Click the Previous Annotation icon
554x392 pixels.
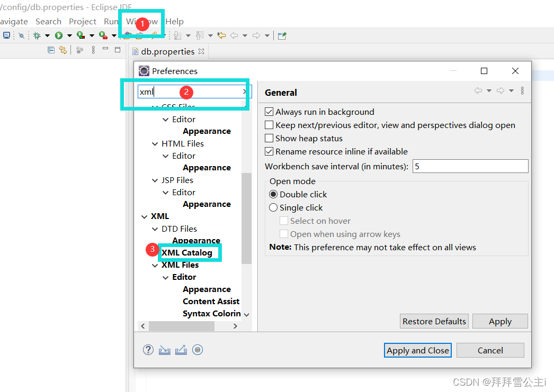[x=200, y=35]
